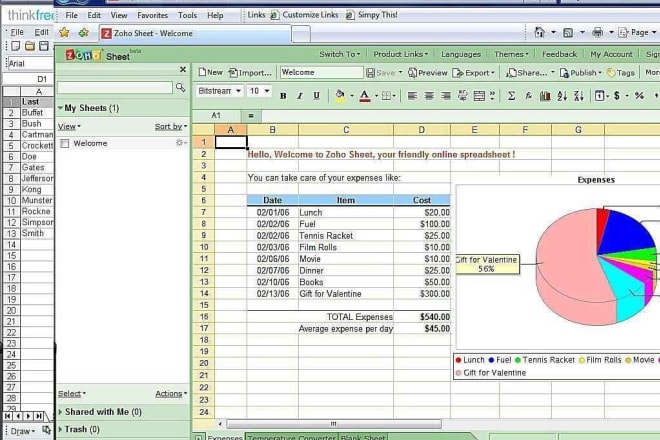Open the browser Favorites menu
Image resolution: width=660 pixels, height=440 pixels.
tap(152, 15)
